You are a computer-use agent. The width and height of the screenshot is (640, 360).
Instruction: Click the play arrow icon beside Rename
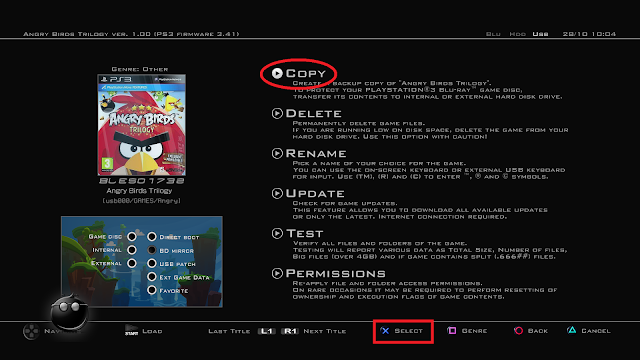[277, 153]
